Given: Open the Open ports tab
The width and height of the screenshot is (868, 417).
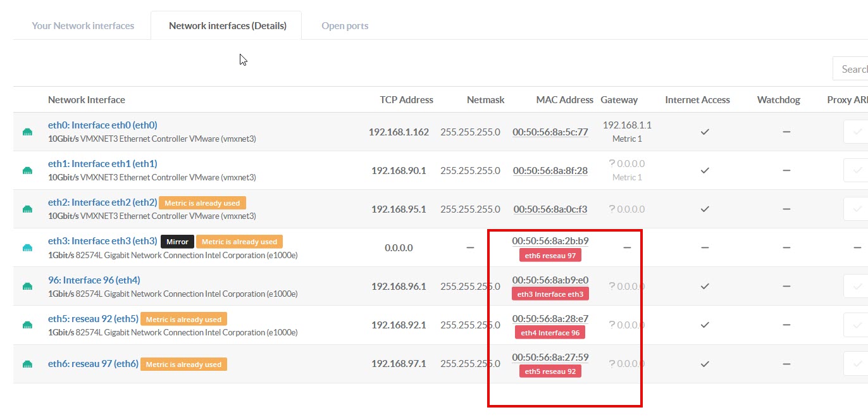Looking at the screenshot, I should [x=345, y=26].
